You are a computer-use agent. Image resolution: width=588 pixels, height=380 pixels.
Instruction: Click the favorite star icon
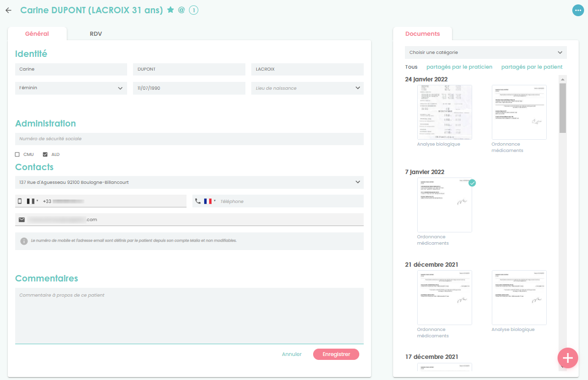(170, 10)
